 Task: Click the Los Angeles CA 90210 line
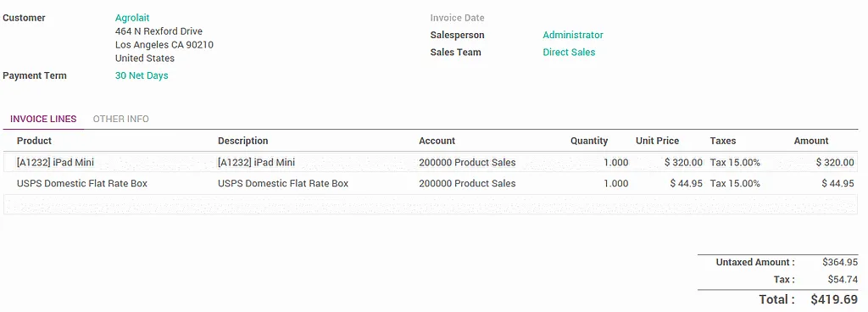pos(164,45)
